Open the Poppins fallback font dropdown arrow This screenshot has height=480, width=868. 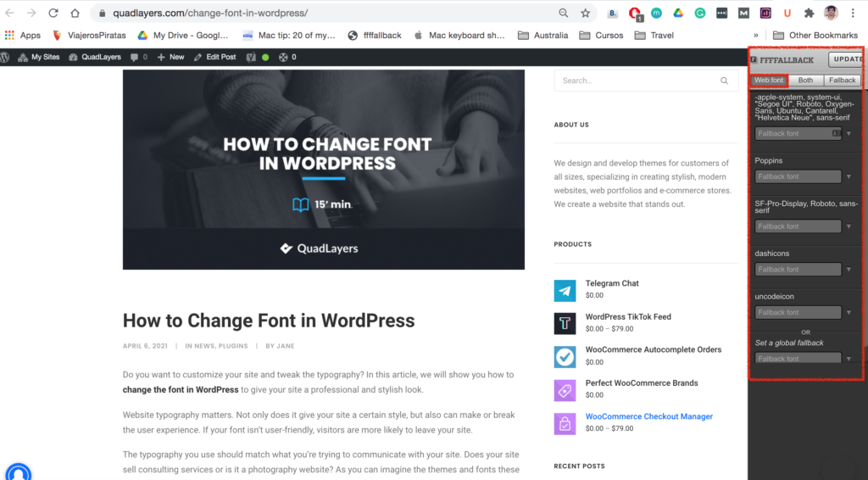coord(849,176)
